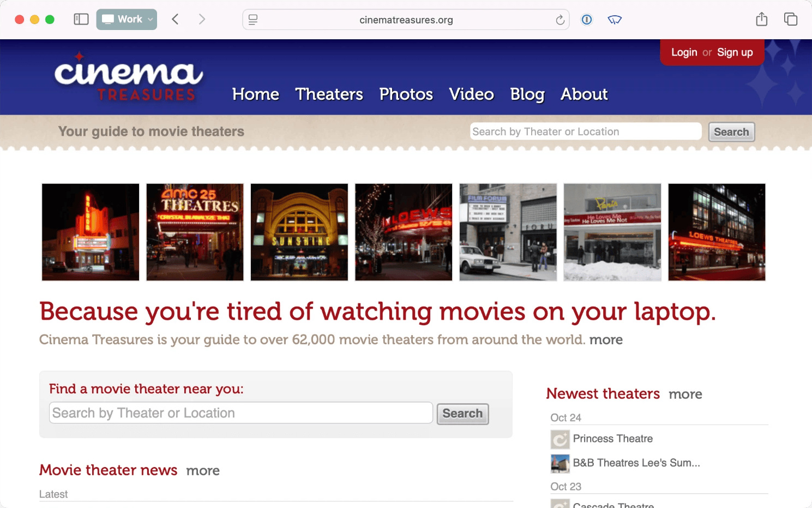The height and width of the screenshot is (508, 812).
Task: Click 'more' after the guide description
Action: [606, 340]
